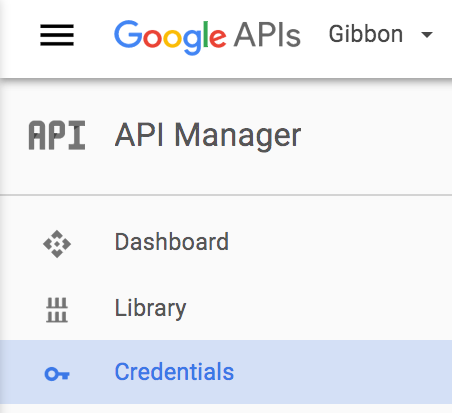Select the Dashboard menu item
This screenshot has height=413, width=452.
click(x=226, y=243)
